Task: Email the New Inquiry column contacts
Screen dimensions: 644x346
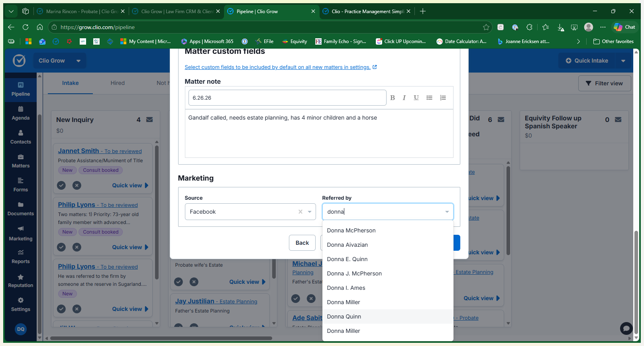Action: (149, 120)
